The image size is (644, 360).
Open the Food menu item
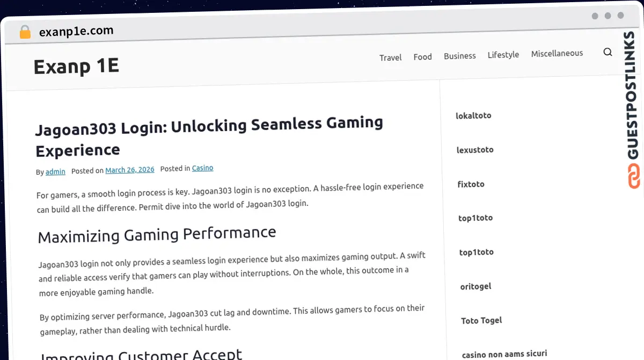point(422,56)
